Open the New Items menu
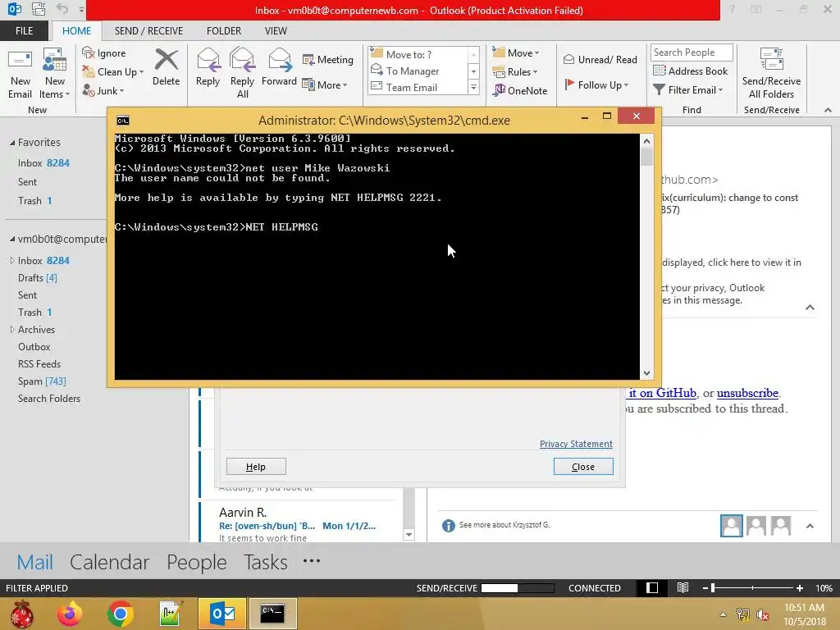The image size is (840, 630). pos(55,74)
